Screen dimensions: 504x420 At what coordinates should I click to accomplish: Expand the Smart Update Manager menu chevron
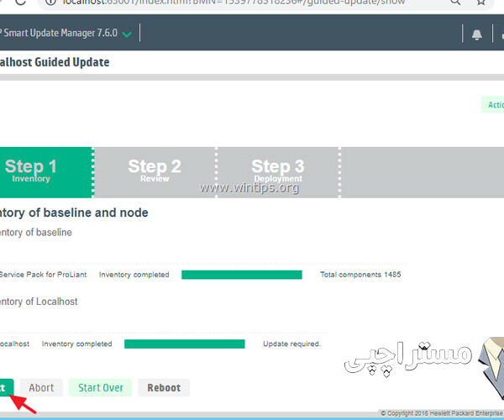(x=128, y=34)
